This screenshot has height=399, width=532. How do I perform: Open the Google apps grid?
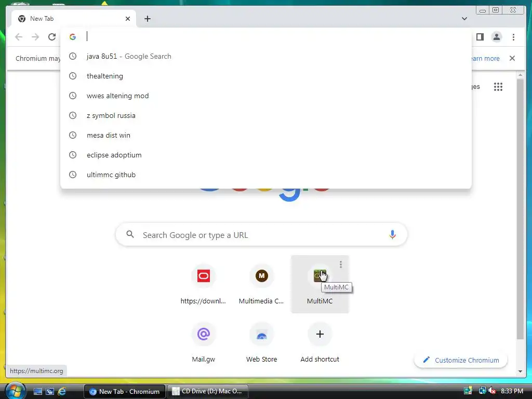coord(498,87)
